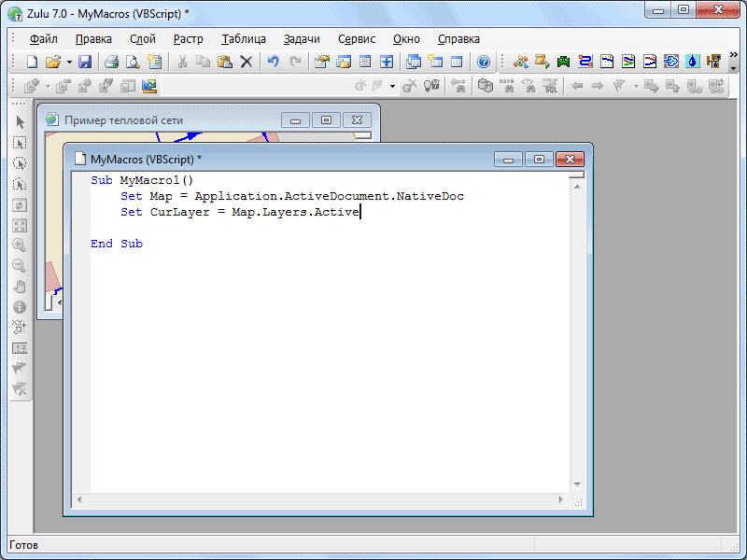This screenshot has width=747, height=560.
Task: Open the Сервис menu
Action: (357, 39)
